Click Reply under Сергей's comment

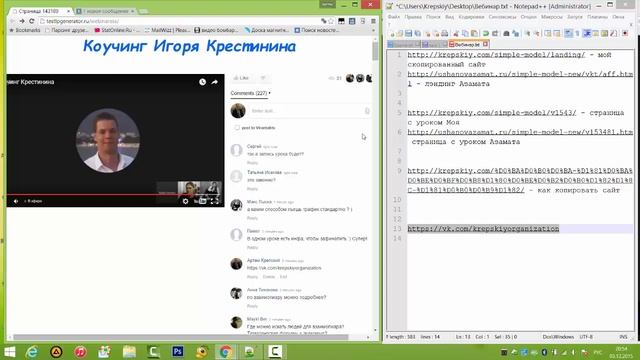click(252, 163)
